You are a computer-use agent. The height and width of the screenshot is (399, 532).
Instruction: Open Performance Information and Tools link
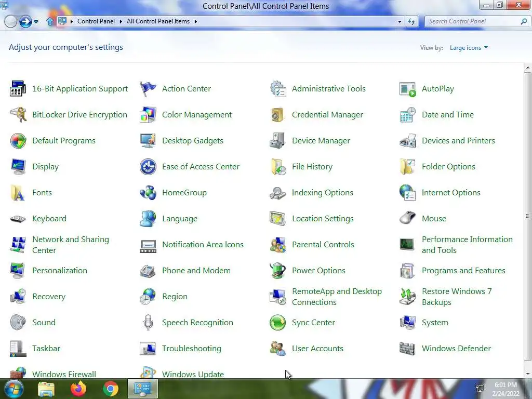click(467, 245)
